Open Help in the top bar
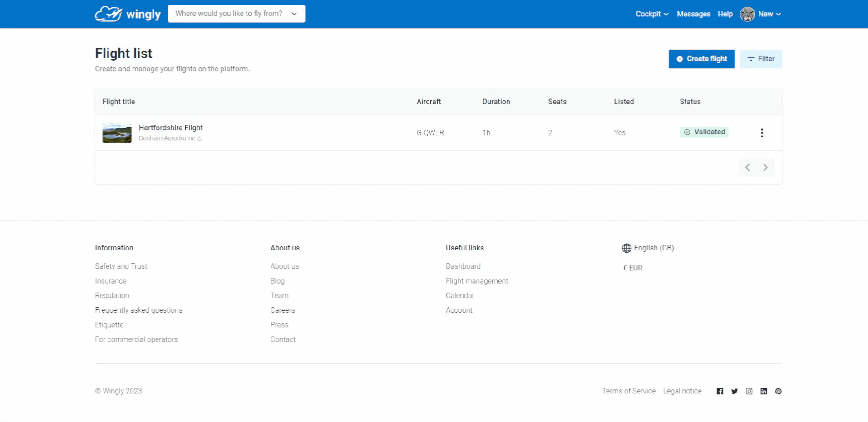Image resolution: width=868 pixels, height=422 pixels. point(725,14)
